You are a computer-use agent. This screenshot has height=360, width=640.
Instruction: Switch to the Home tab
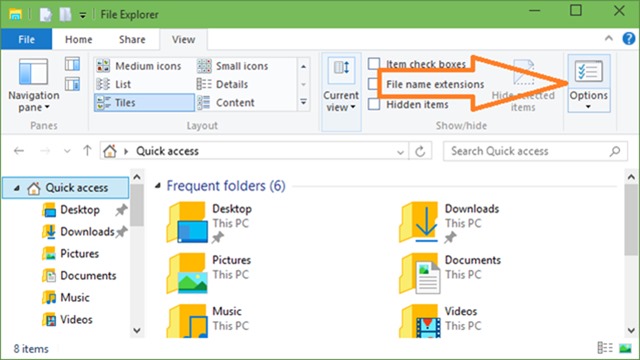(78, 39)
